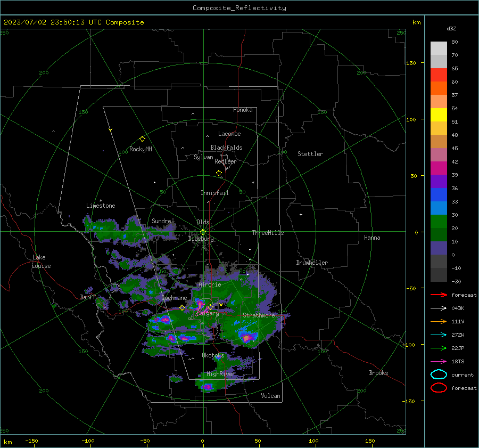Click the Vulcan town label

pyautogui.click(x=271, y=396)
